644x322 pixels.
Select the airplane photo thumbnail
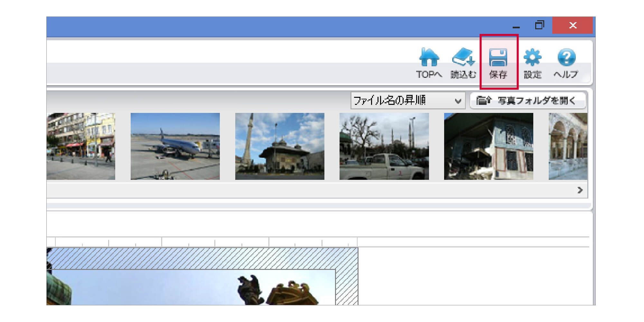click(x=175, y=146)
